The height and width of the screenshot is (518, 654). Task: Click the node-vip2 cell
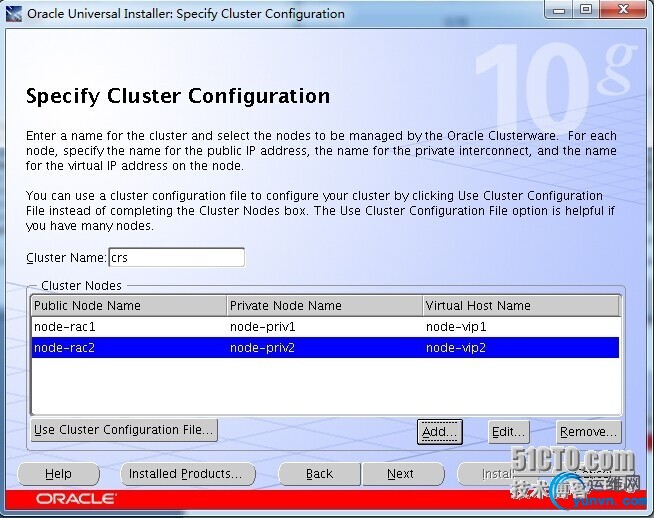click(456, 348)
